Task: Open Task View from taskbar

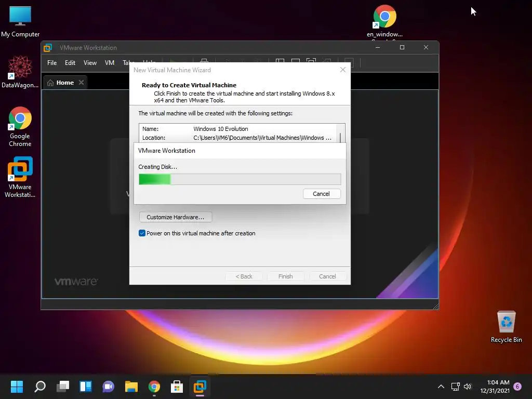Action: pos(63,386)
